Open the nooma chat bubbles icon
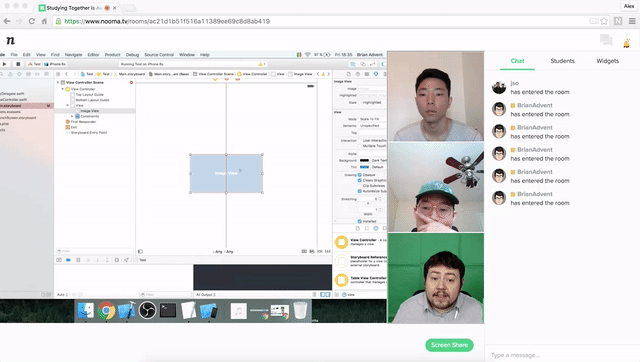The height and width of the screenshot is (362, 640). pyautogui.click(x=606, y=40)
